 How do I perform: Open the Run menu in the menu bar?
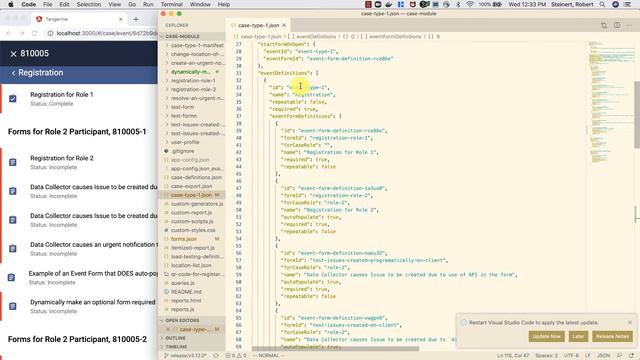(148, 4)
